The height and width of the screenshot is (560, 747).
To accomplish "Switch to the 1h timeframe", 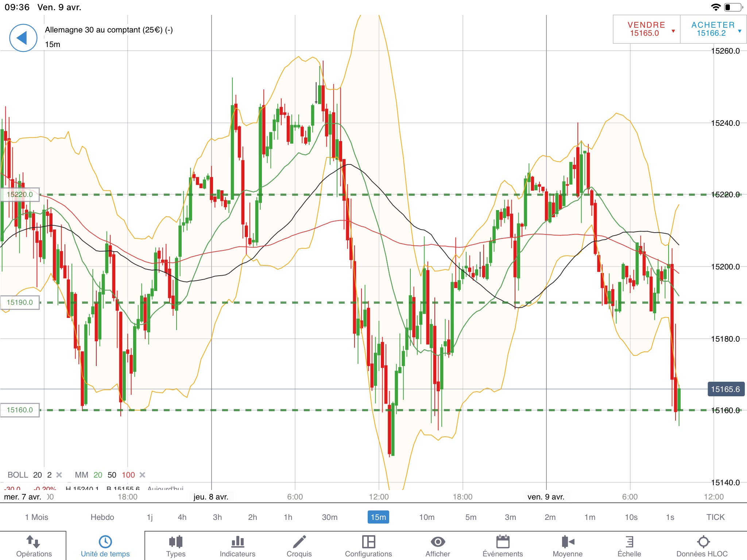I will [288, 517].
